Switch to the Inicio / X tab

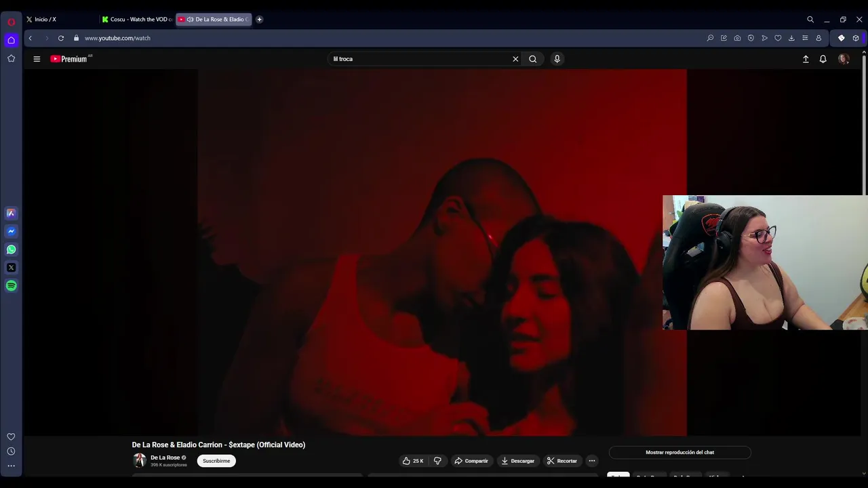tap(61, 20)
